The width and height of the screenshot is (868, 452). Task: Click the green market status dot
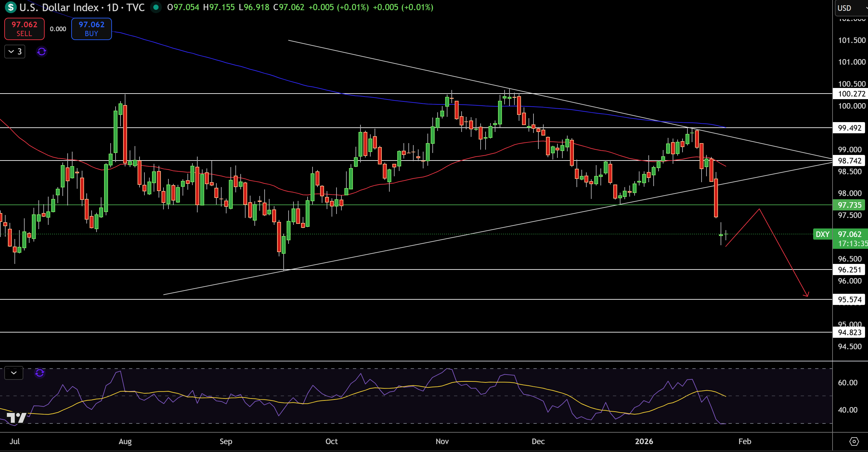click(156, 7)
